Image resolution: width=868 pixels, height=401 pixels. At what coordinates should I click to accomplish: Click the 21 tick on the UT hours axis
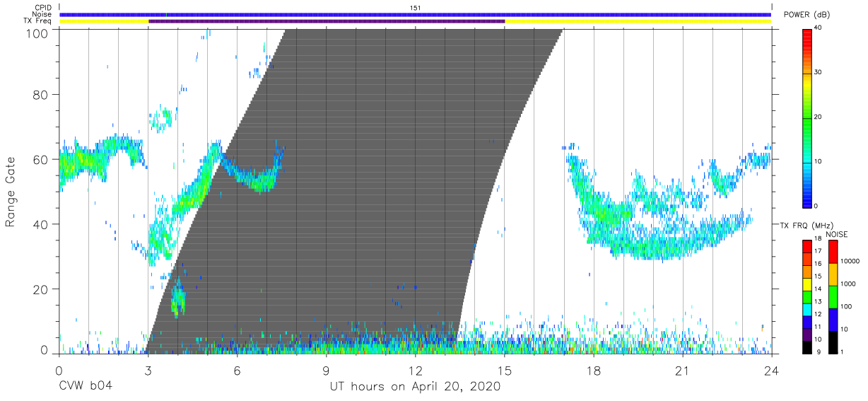[683, 371]
